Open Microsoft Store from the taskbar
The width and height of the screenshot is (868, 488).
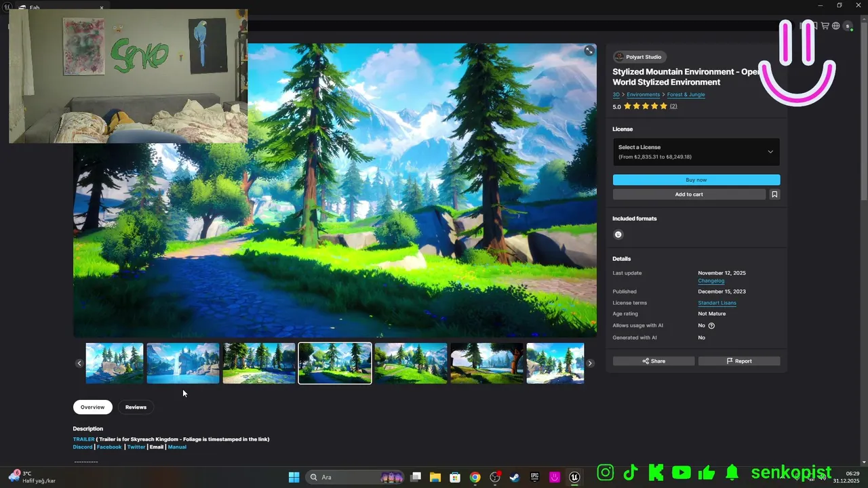(455, 477)
